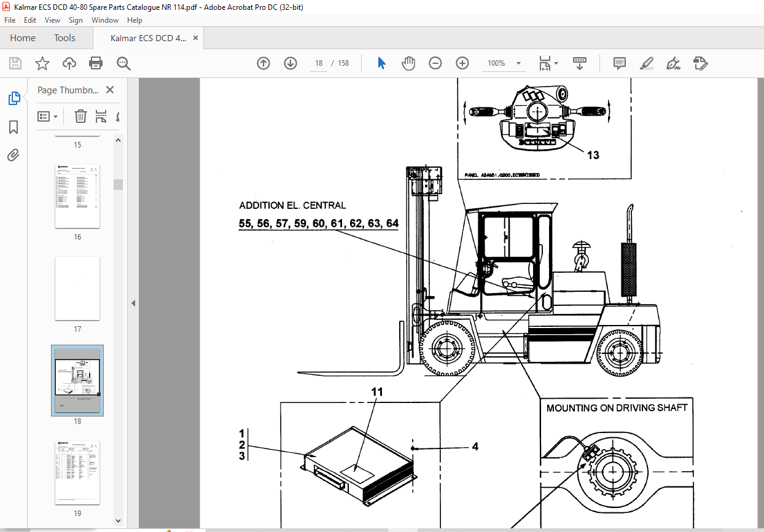This screenshot has width=764, height=532.
Task: Click the thumbnails panel scrollbar handle
Action: coord(118,184)
